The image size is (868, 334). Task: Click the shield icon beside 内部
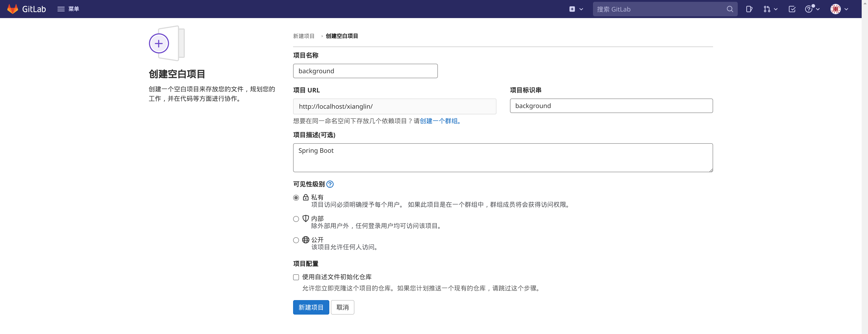[306, 219]
